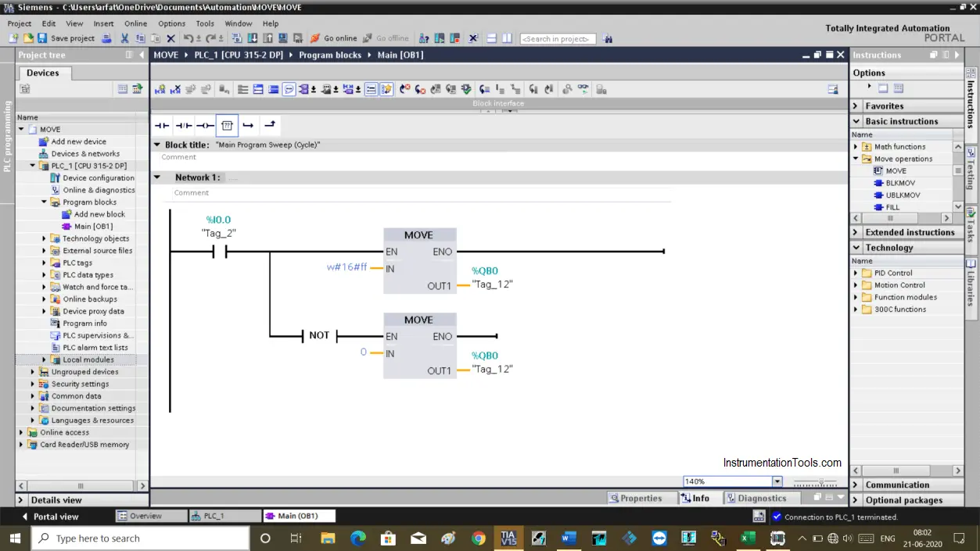
Task: Insert a normally open contact from favorites
Action: 162,125
